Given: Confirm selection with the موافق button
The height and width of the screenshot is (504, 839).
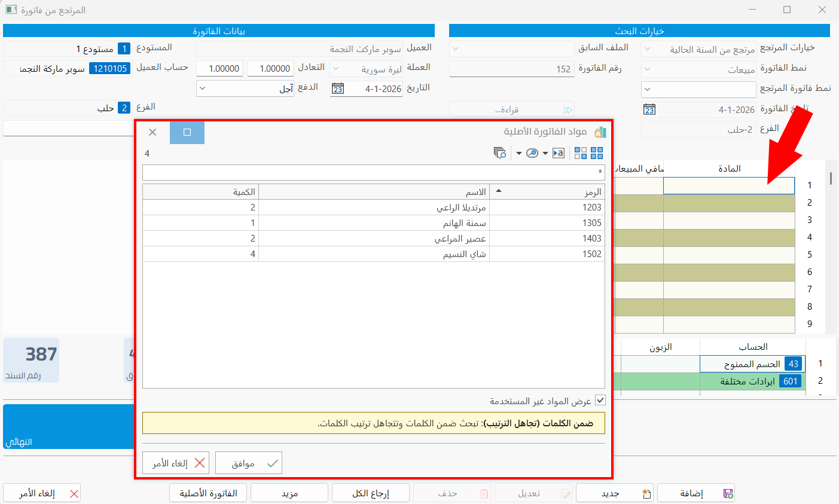Looking at the screenshot, I should pyautogui.click(x=248, y=462).
